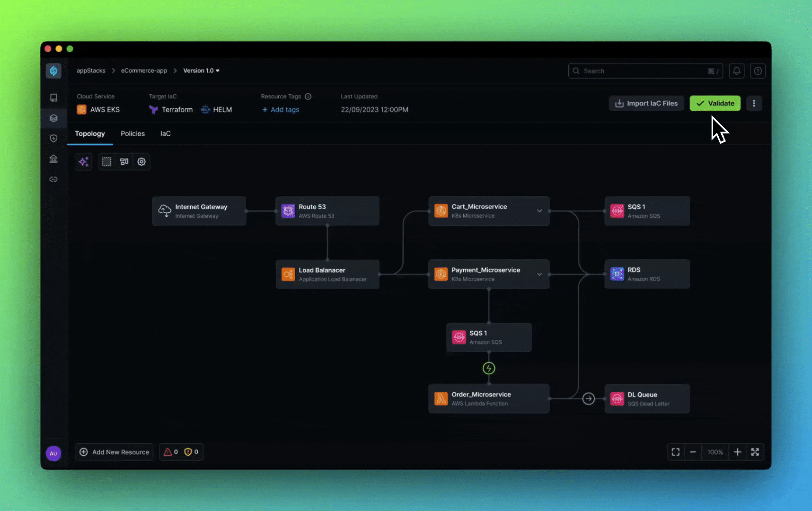Toggle fullscreen canvas view
The width and height of the screenshot is (812, 511).
tap(755, 452)
